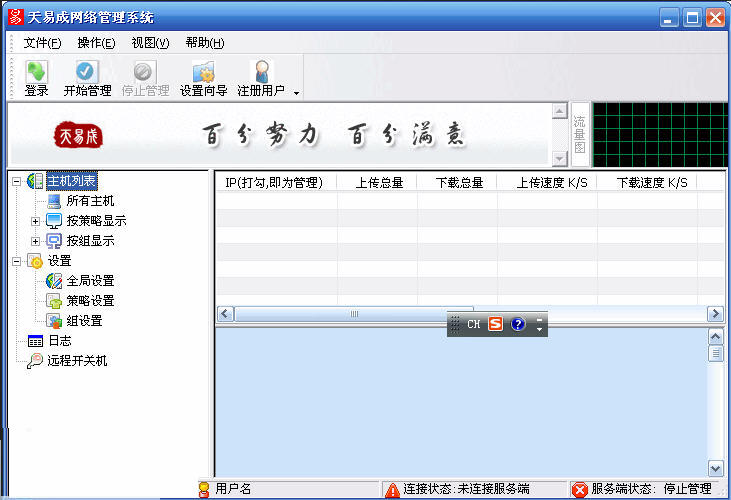Open the 帮助(H) menu
This screenshot has width=731, height=500.
(x=205, y=43)
